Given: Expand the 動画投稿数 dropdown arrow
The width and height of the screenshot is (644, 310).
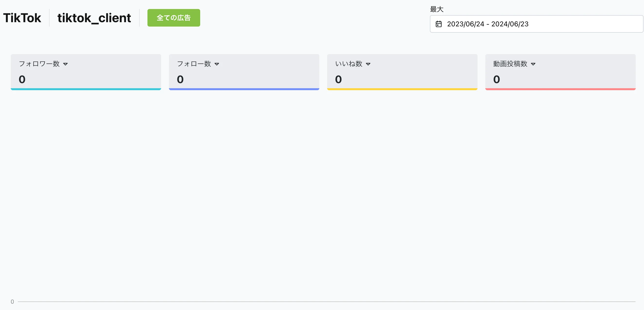Looking at the screenshot, I should pos(533,64).
